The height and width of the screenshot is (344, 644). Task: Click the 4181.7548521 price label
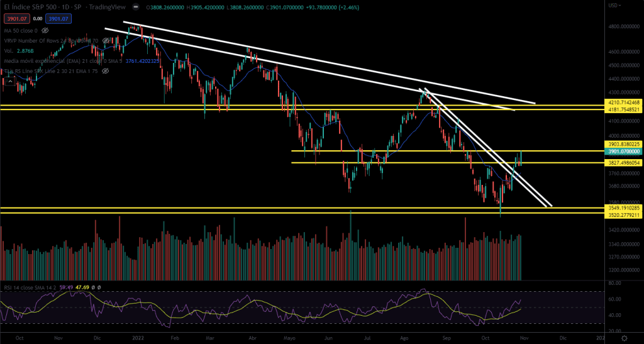622,109
